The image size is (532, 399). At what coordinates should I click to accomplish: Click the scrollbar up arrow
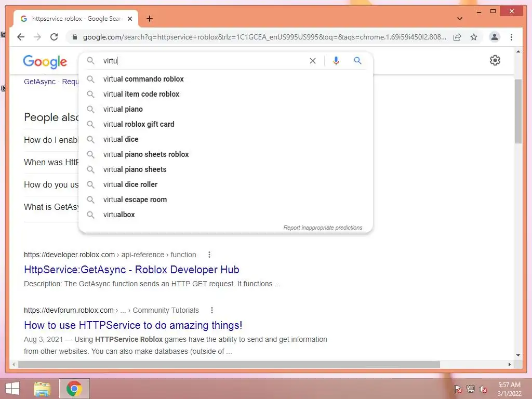coord(518,51)
